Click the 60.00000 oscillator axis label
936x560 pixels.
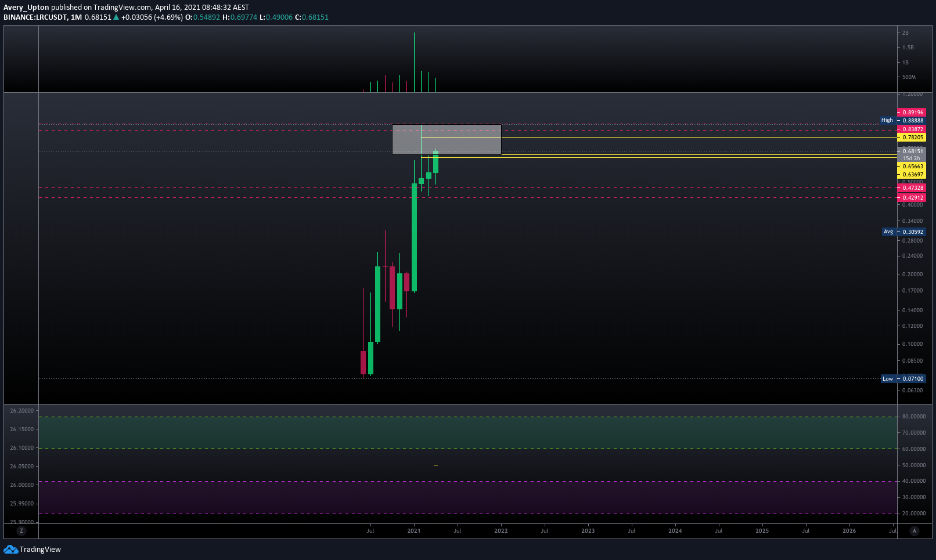[914, 449]
